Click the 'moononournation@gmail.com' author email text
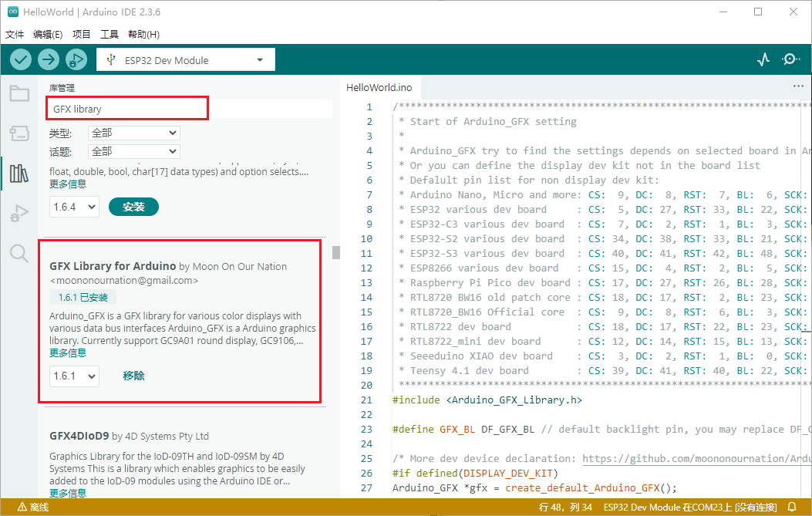The width and height of the screenshot is (812, 516). 124,280
